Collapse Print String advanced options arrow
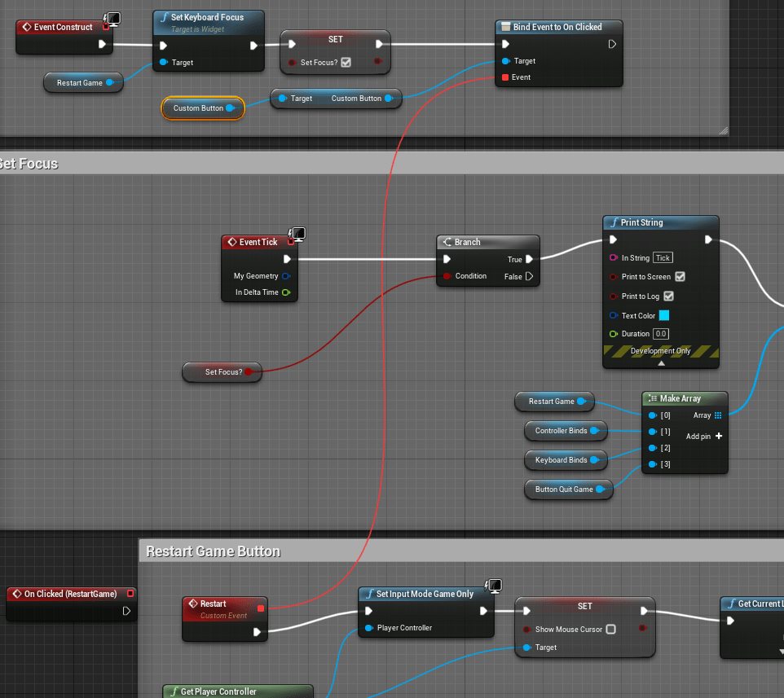 (661, 362)
